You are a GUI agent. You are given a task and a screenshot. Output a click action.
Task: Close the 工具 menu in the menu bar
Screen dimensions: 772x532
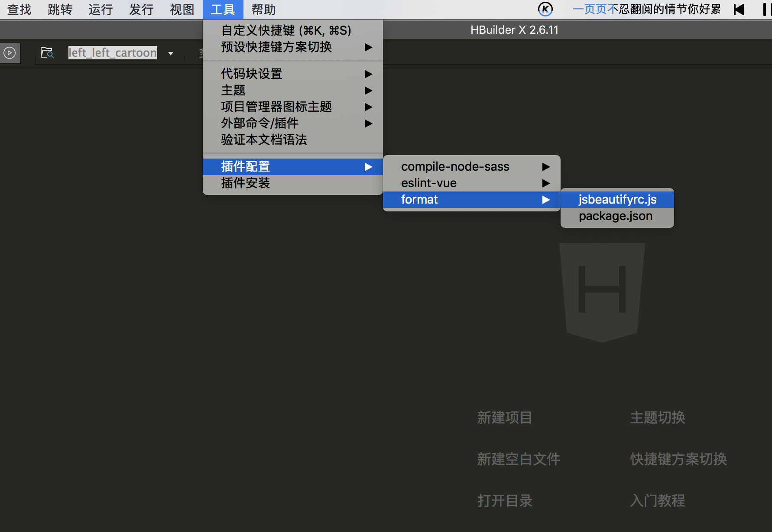pos(223,10)
